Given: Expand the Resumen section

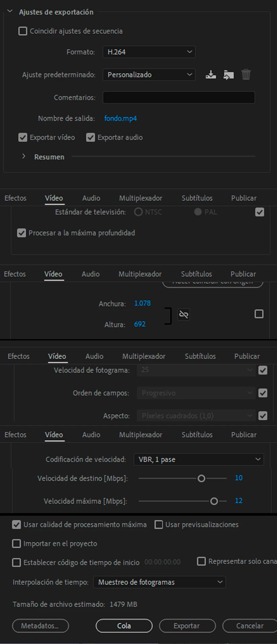Looking at the screenshot, I should (24, 156).
